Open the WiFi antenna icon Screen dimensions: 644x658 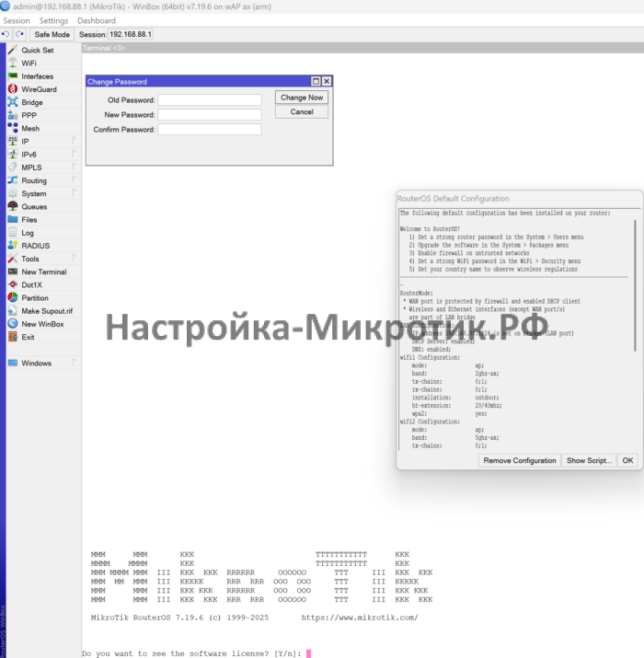tap(13, 63)
